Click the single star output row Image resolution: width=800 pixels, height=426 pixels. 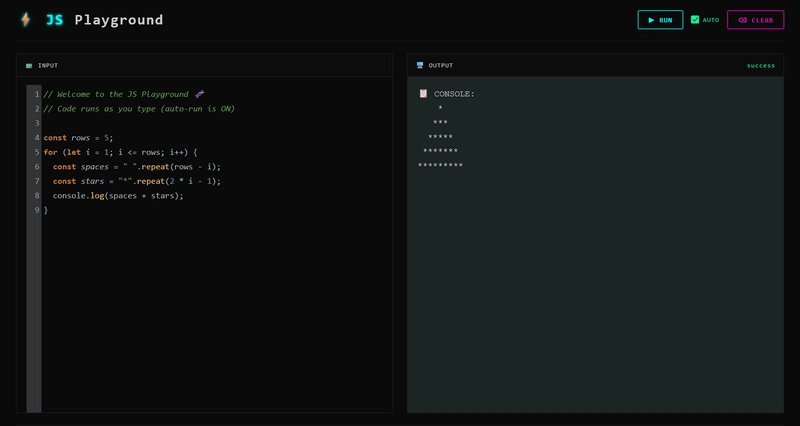coord(440,108)
